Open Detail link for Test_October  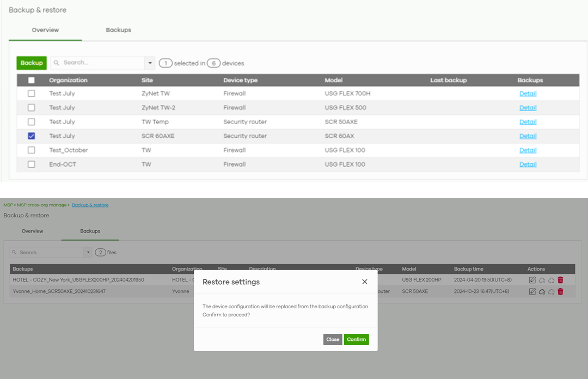pos(528,150)
